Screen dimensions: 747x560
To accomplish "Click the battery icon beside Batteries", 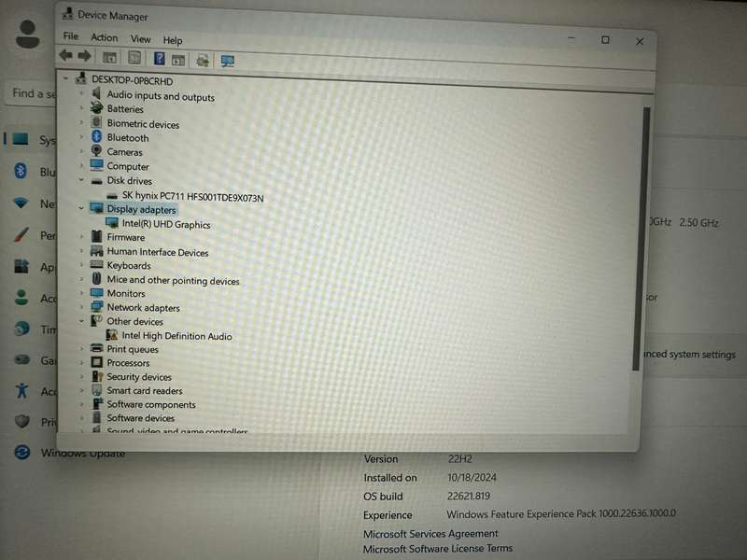I will pyautogui.click(x=97, y=107).
